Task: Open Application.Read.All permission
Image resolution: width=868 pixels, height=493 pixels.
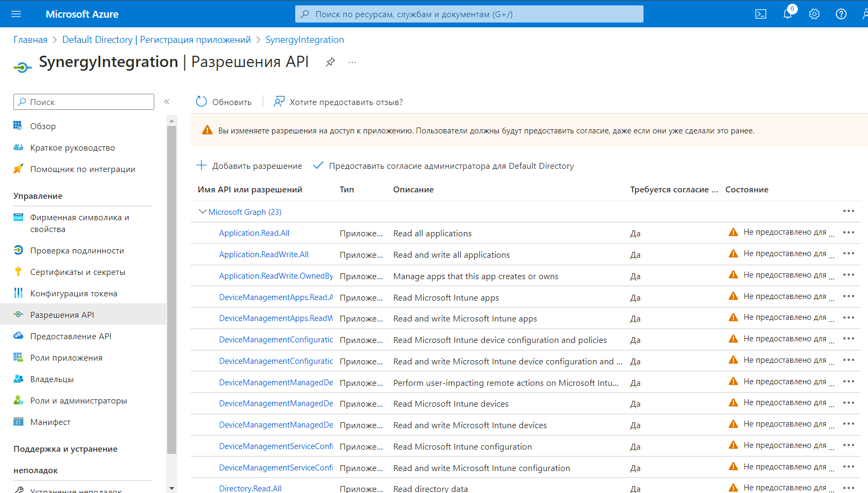Action: click(x=254, y=233)
